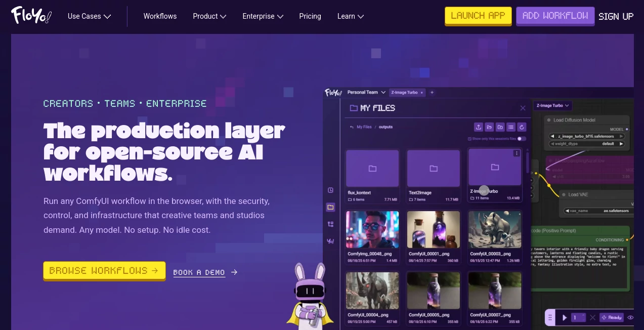Click the plus icon to add a new tab
This screenshot has width=644, height=330.
tap(432, 93)
